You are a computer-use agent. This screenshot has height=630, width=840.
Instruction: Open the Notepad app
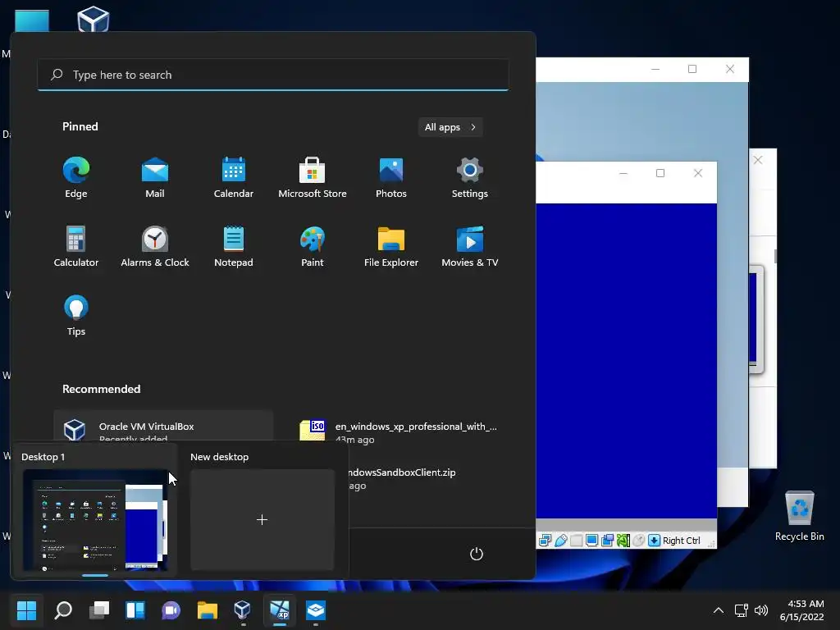click(234, 246)
